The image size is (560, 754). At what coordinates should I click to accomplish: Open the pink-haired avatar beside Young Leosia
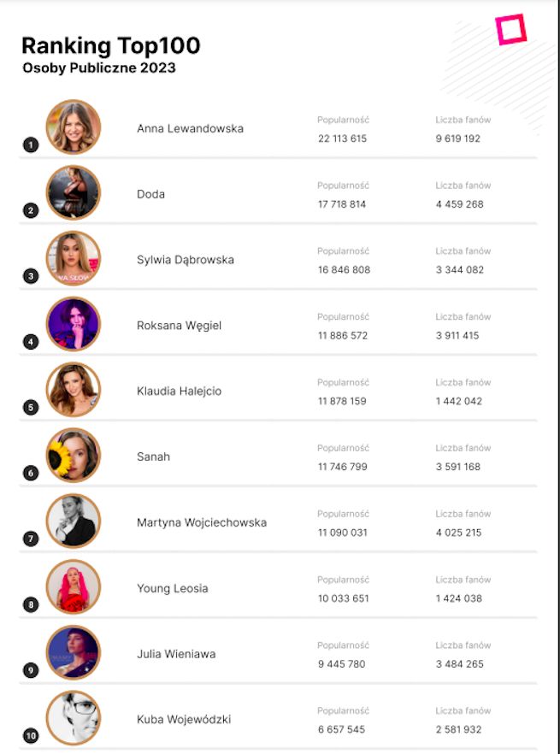[x=74, y=586]
